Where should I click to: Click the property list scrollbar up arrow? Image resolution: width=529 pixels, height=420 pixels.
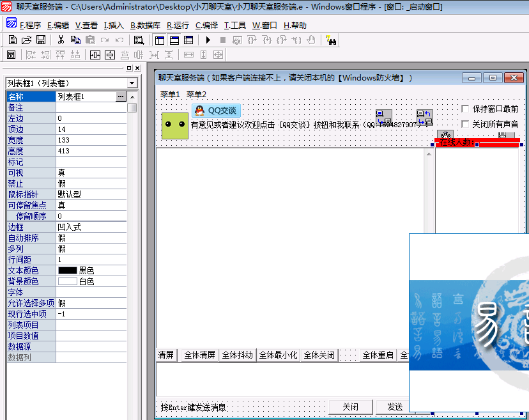pyautogui.click(x=132, y=97)
